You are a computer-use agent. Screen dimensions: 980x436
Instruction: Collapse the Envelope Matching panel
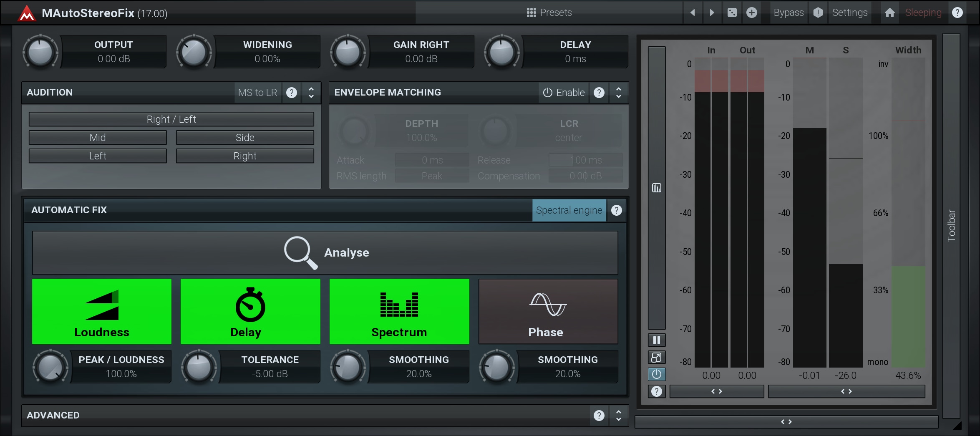618,92
